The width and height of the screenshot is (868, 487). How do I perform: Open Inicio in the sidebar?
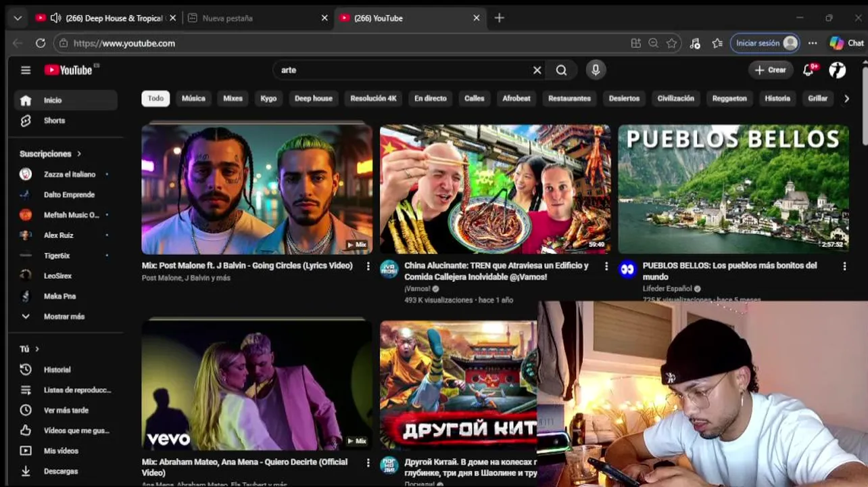(66, 100)
